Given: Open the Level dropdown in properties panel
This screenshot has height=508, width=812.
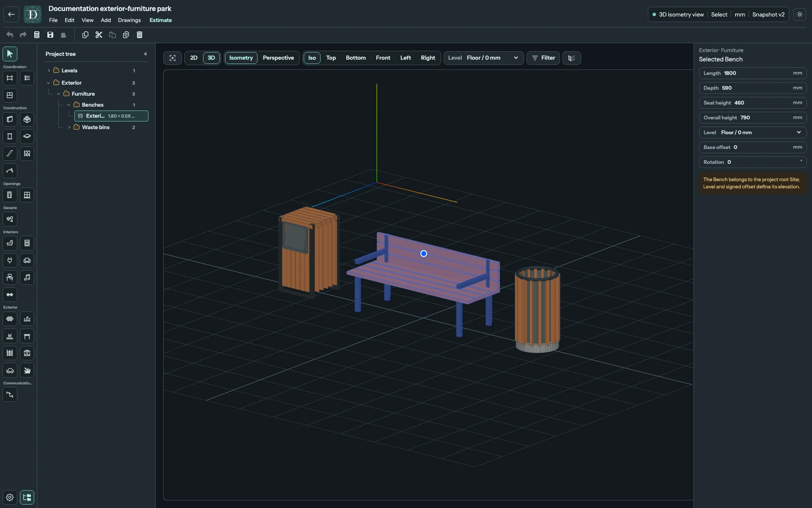Looking at the screenshot, I should coord(753,133).
